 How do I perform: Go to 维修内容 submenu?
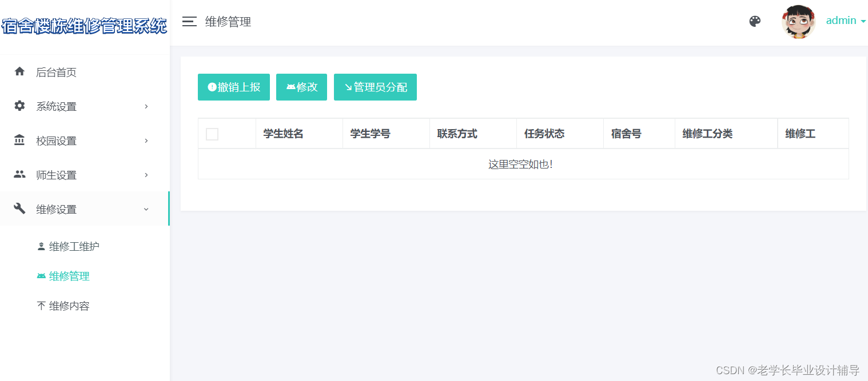pos(69,306)
